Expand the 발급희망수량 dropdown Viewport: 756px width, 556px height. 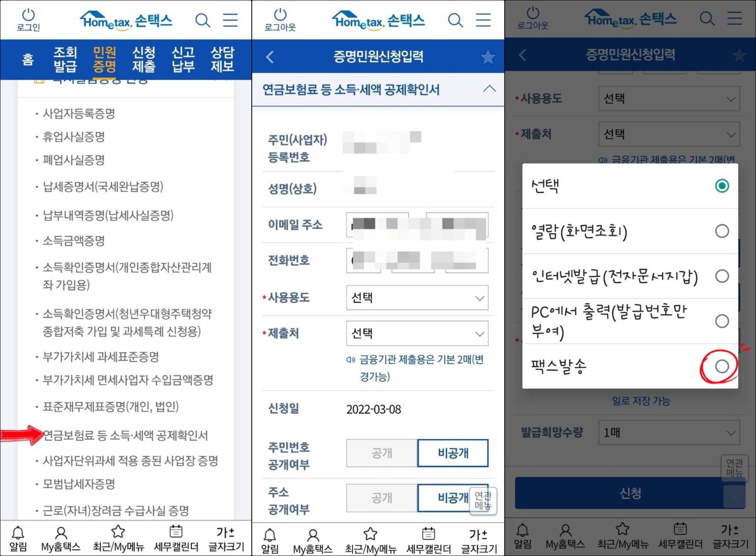(x=669, y=433)
